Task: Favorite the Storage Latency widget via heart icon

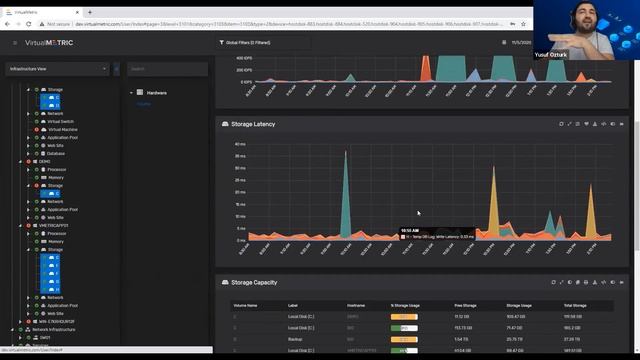Action: 586,124
